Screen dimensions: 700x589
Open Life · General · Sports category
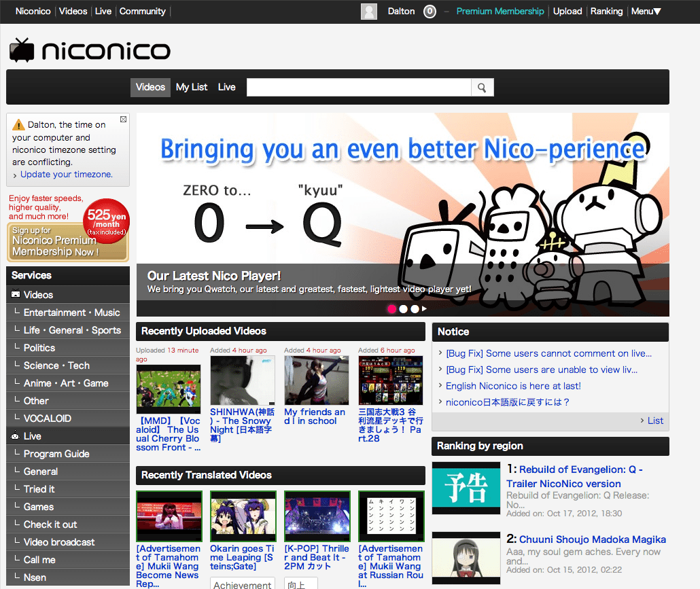point(68,330)
